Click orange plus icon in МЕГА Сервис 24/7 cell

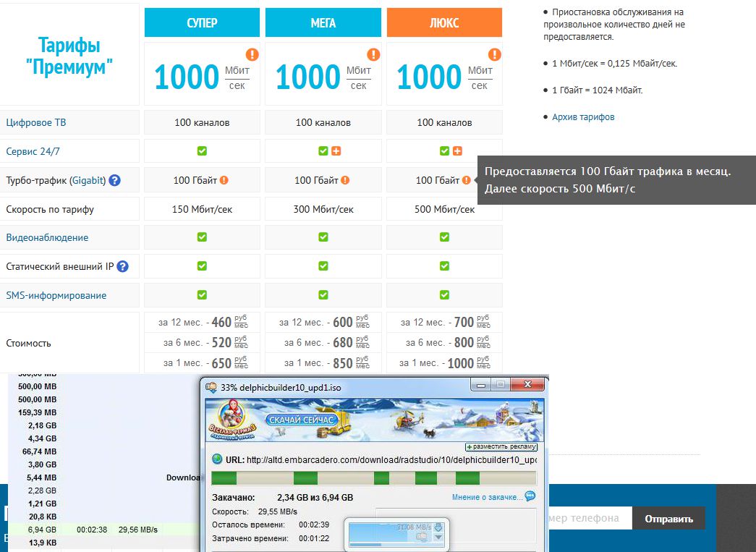point(336,151)
